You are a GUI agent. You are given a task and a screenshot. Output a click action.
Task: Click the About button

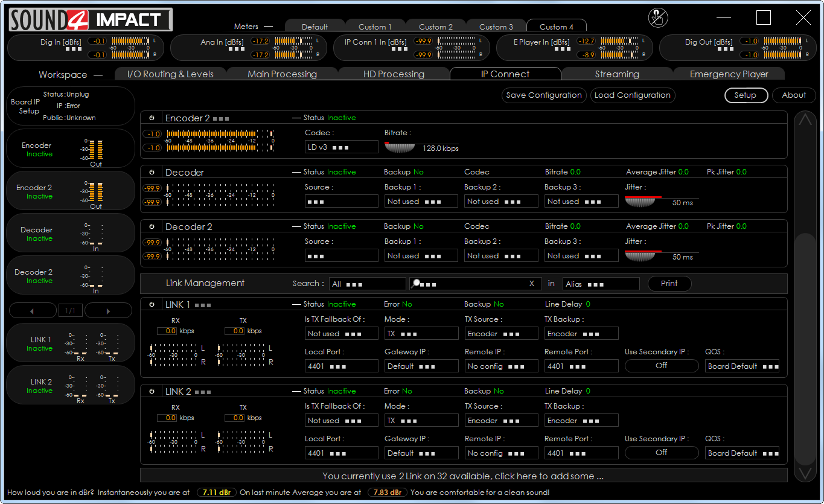(x=794, y=95)
